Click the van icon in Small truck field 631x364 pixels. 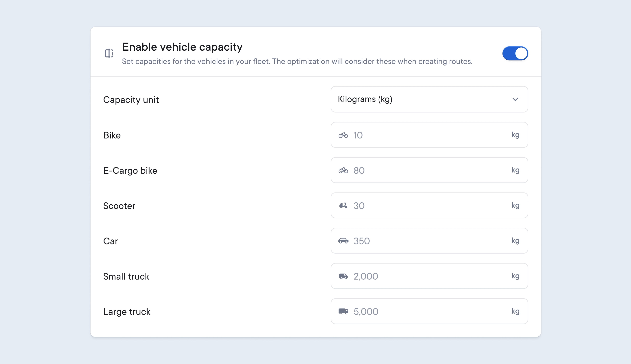coord(343,276)
